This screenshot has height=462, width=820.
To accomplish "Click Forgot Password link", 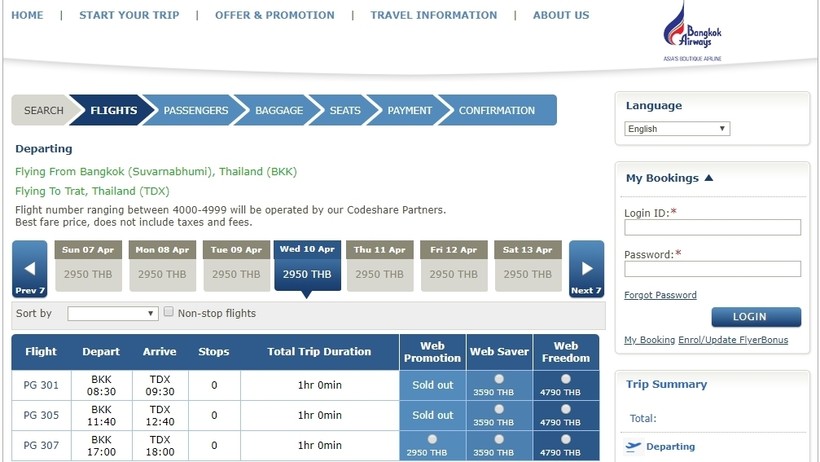I will pyautogui.click(x=660, y=295).
